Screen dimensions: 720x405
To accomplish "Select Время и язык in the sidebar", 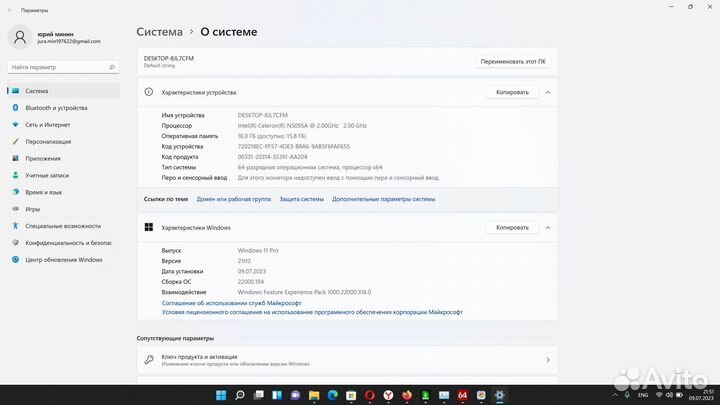I will coord(44,192).
